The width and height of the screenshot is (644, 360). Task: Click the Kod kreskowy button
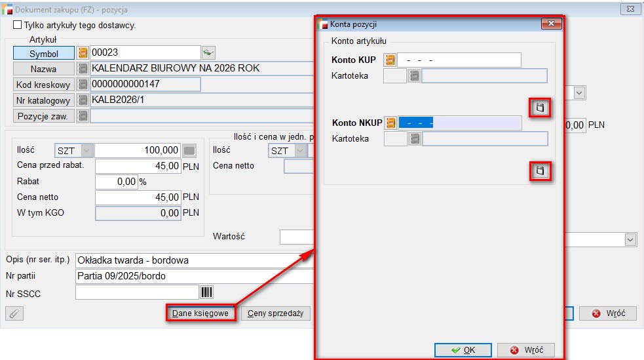pyautogui.click(x=43, y=85)
